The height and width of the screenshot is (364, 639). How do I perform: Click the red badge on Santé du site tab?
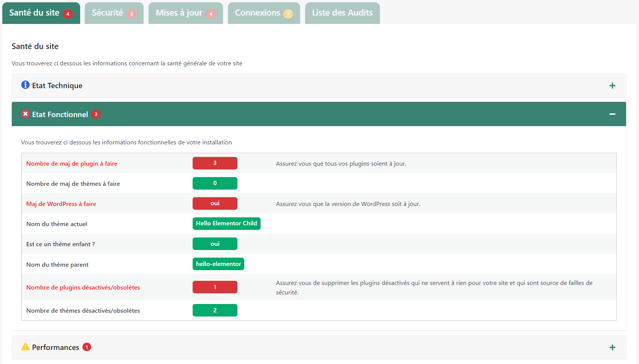(68, 14)
